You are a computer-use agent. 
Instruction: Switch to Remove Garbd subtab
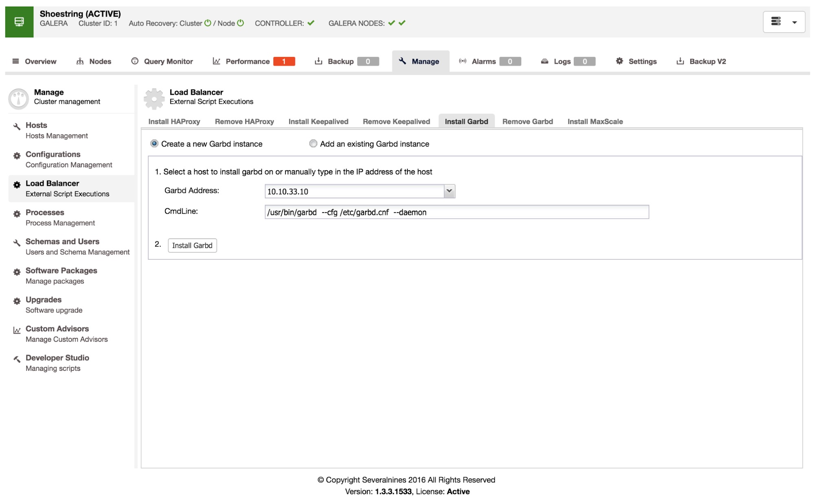click(528, 121)
